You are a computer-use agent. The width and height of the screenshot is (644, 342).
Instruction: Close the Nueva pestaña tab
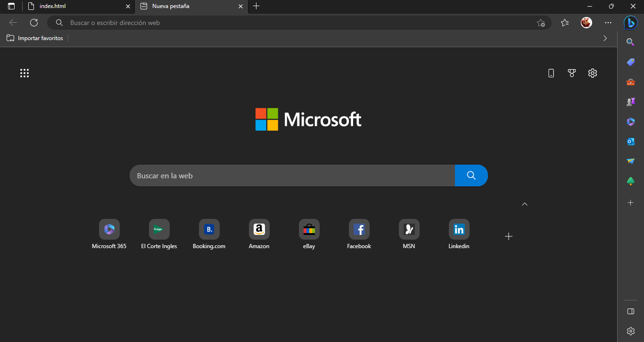tap(240, 7)
